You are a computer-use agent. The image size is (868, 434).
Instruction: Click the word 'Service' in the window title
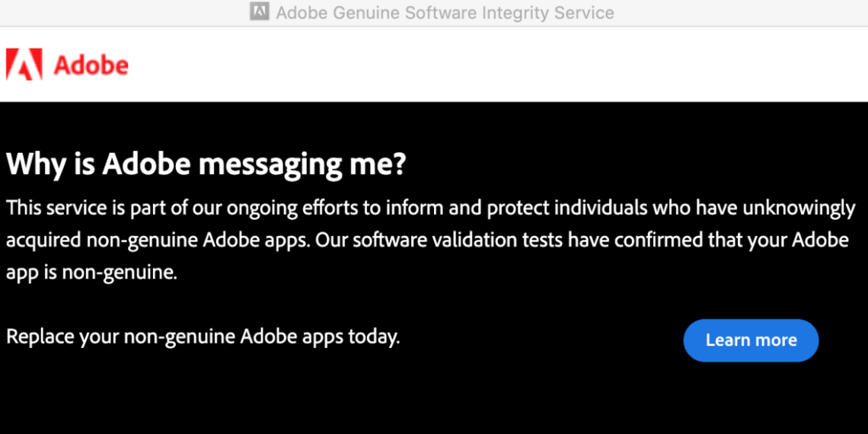click(x=585, y=13)
